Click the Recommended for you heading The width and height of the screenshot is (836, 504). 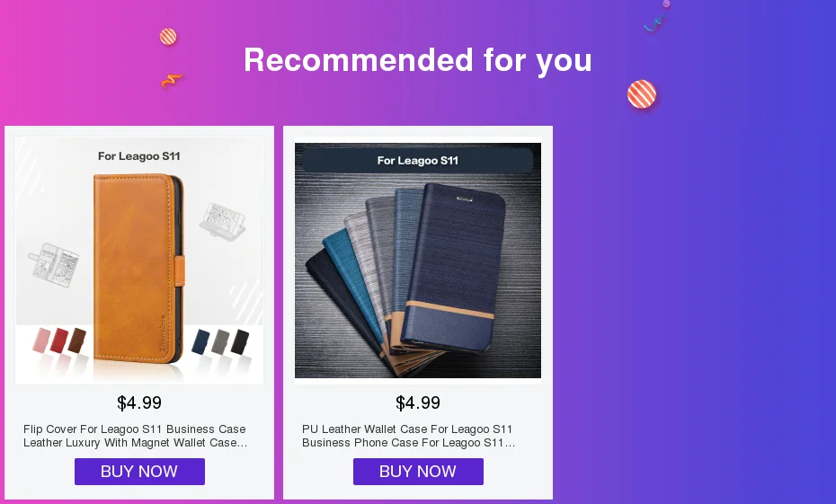click(x=418, y=59)
